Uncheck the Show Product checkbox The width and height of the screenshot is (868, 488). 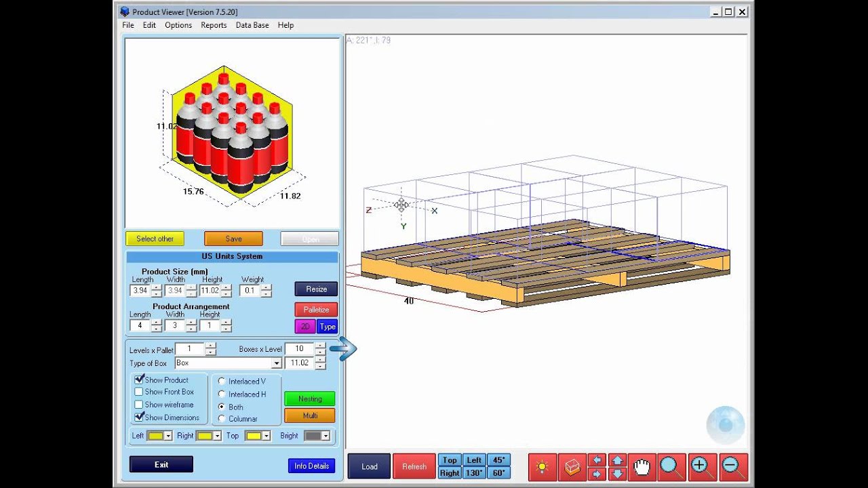pos(139,380)
